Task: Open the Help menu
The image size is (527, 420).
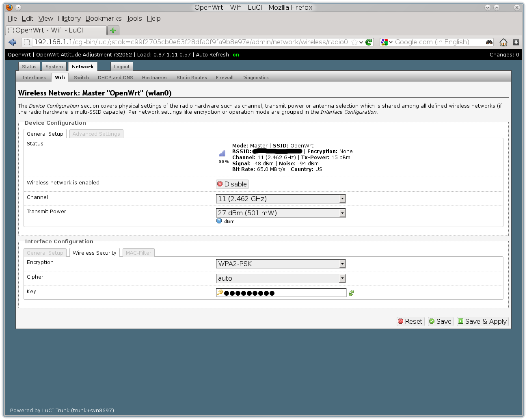Action: [153, 18]
